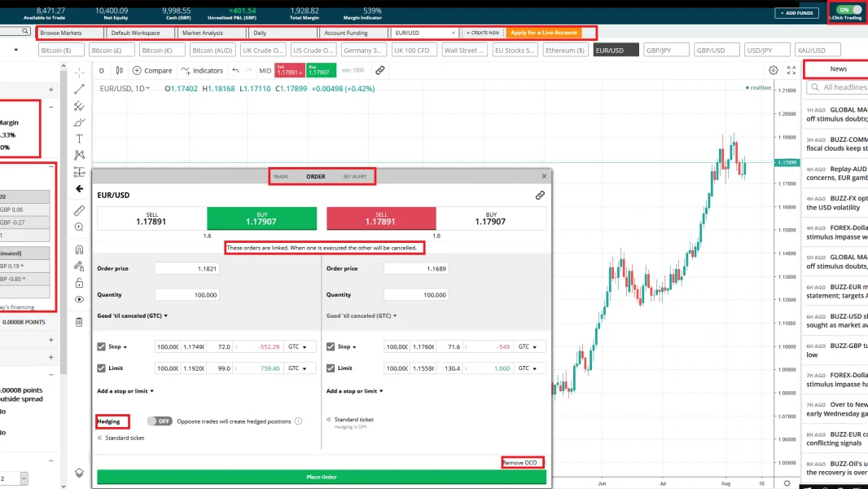Open left Stop GTC duration dropdown
868x489 pixels.
300,346
